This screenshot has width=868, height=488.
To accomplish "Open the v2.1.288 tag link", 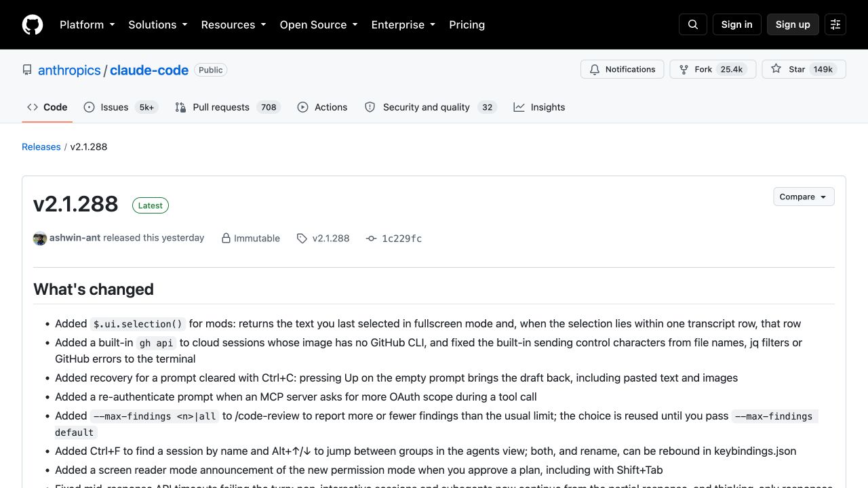I will point(331,239).
